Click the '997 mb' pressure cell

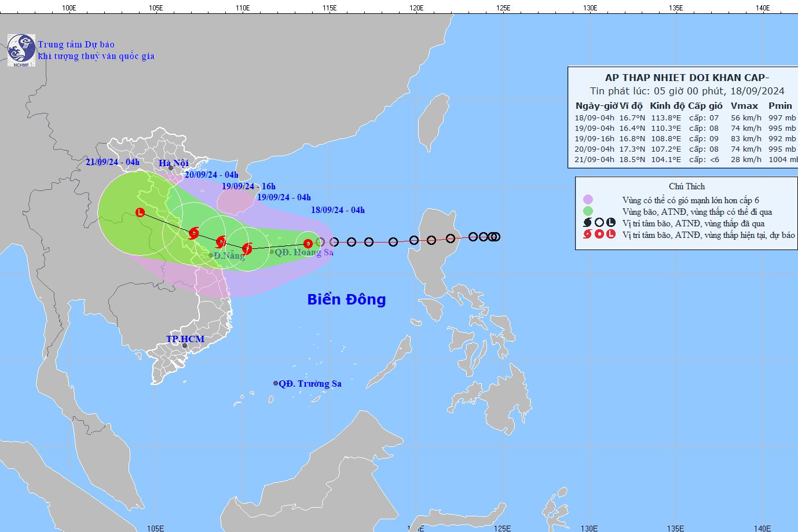[x=782, y=118]
